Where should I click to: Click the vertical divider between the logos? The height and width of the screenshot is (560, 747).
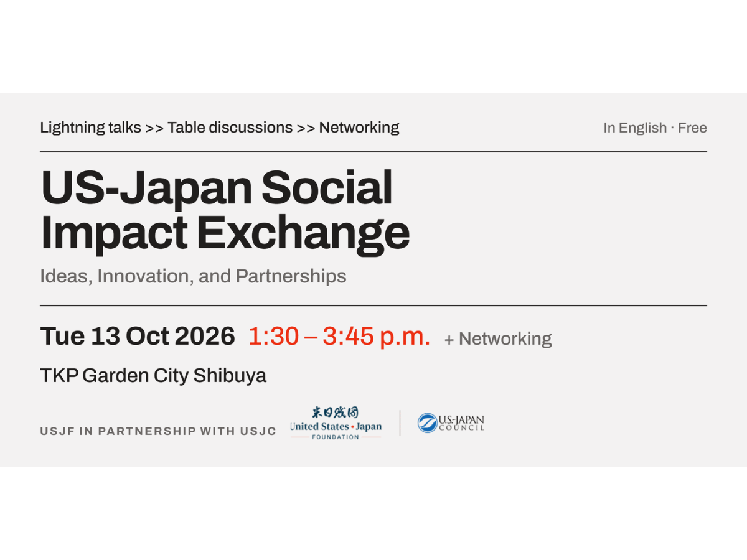click(x=400, y=423)
